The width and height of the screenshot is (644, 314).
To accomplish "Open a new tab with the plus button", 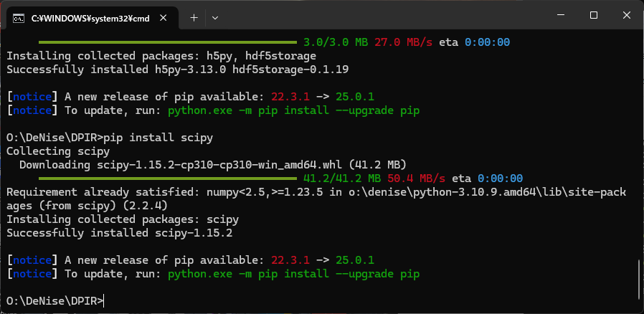I will [x=194, y=18].
